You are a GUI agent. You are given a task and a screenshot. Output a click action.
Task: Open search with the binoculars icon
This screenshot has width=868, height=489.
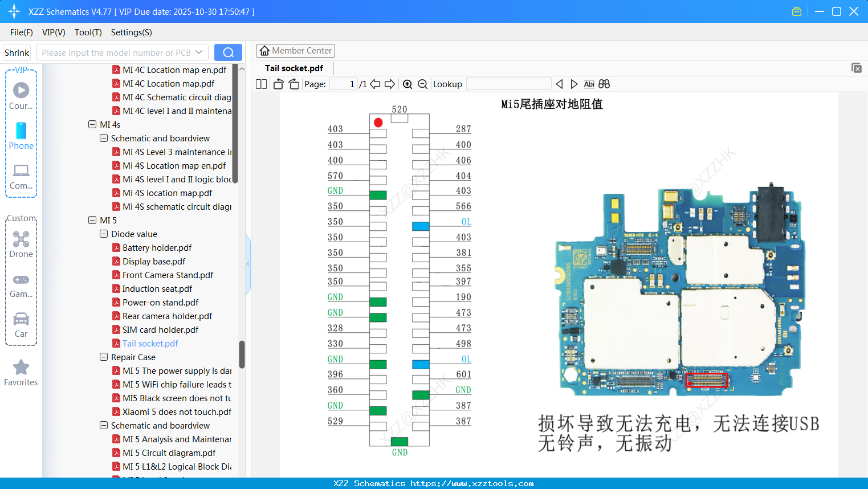tap(604, 84)
